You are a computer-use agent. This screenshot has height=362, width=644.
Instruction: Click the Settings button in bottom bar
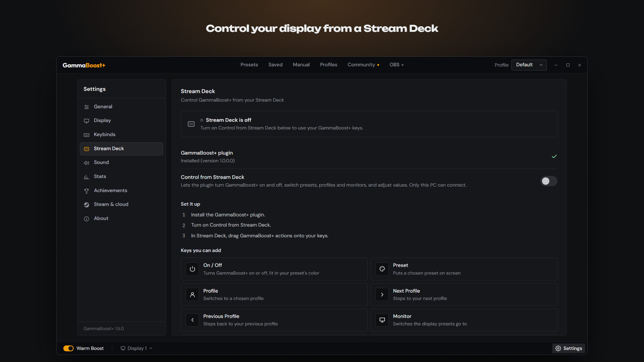pyautogui.click(x=569, y=348)
